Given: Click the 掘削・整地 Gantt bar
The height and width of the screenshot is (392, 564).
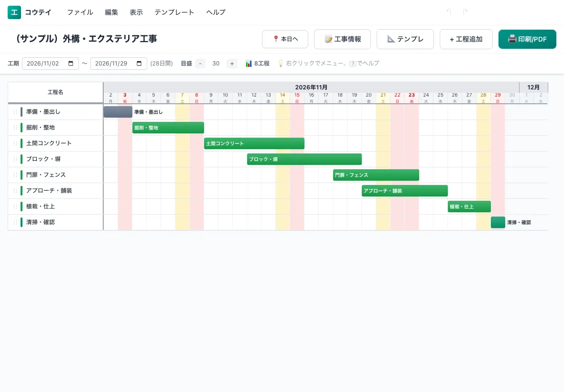Looking at the screenshot, I should coord(168,128).
